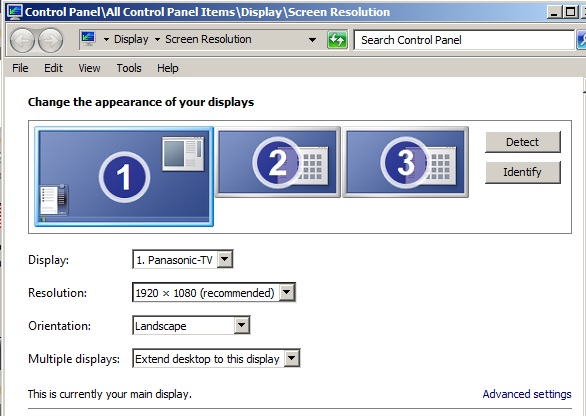The height and width of the screenshot is (416, 586).
Task: Click the arrow before Display in the breadcrumb
Action: tap(107, 40)
